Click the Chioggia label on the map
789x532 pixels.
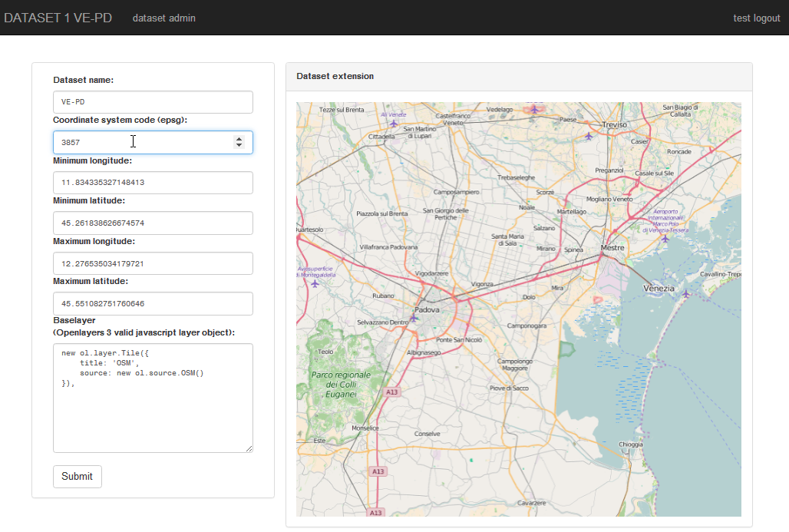click(x=630, y=444)
